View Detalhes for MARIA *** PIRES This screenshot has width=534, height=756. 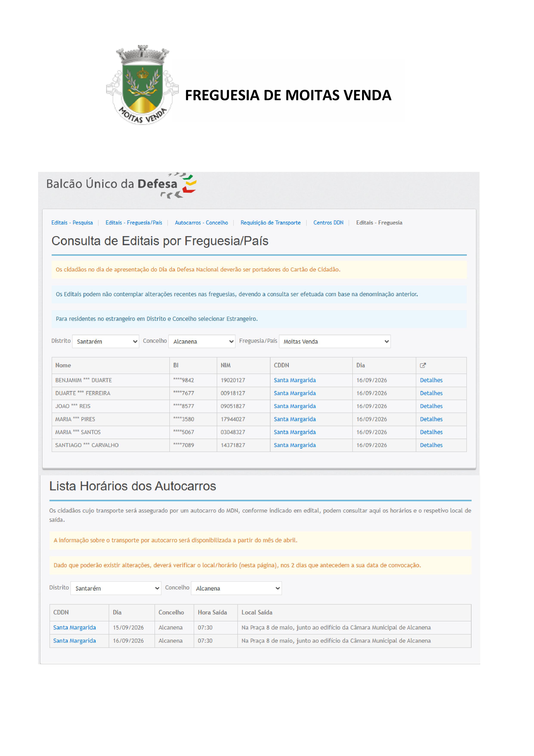pos(431,419)
